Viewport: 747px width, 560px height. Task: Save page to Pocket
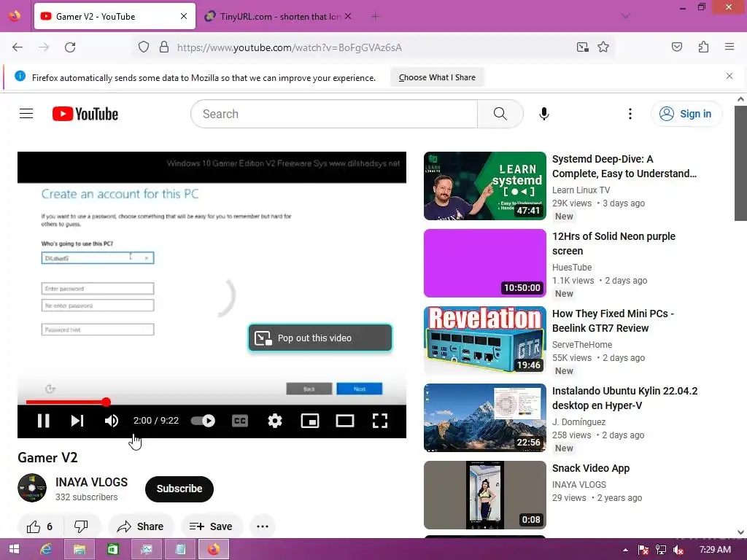point(676,47)
